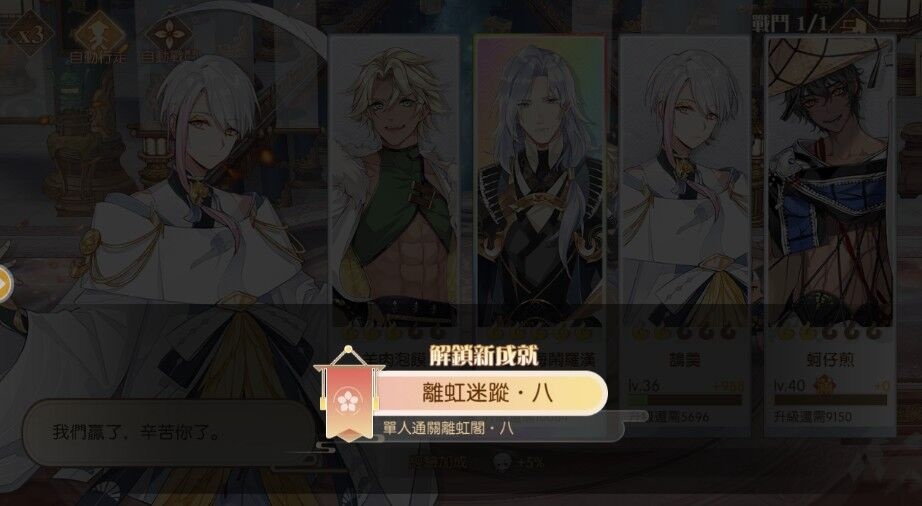
Task: Open the 離虹迷蹤・八 achievement banner
Action: (489, 393)
